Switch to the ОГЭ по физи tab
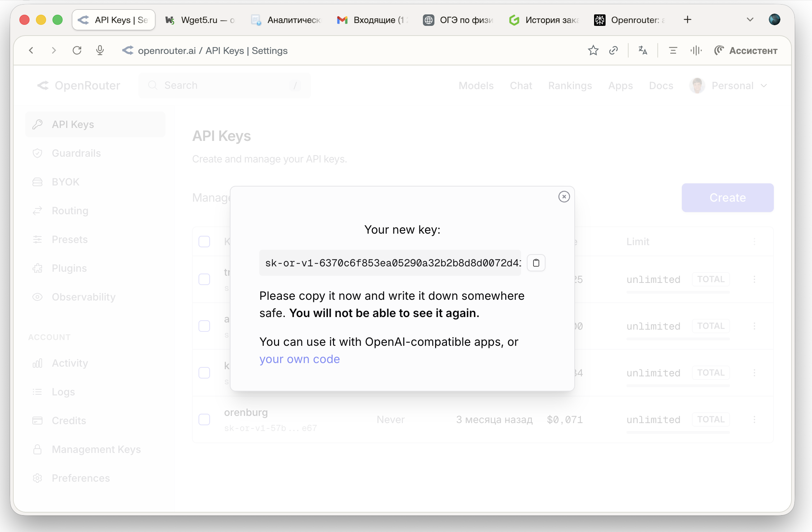Viewport: 812px width, 532px height. pyautogui.click(x=459, y=20)
